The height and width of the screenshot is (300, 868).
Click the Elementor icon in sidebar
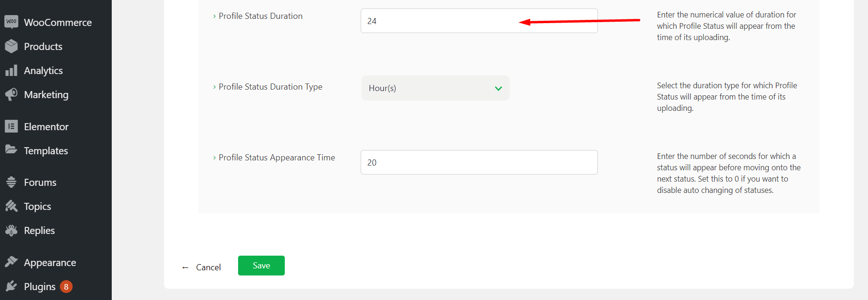pos(11,126)
